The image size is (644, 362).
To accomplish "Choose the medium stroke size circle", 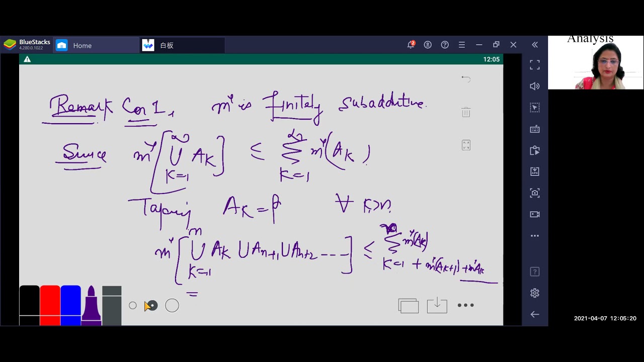I will [x=152, y=305].
